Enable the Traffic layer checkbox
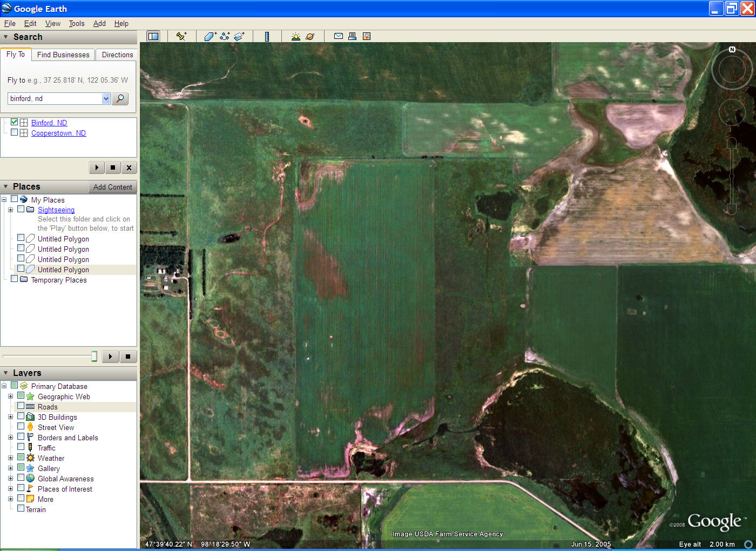 pos(21,447)
